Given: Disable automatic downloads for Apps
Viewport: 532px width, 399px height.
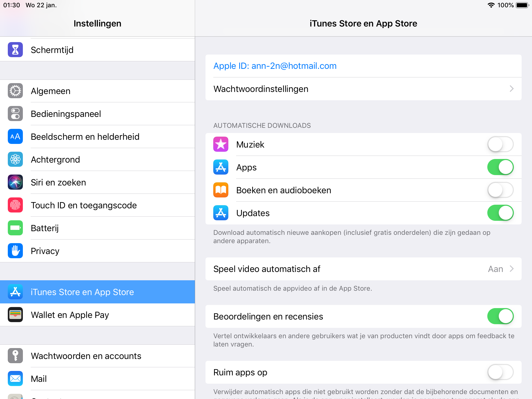Looking at the screenshot, I should click(x=500, y=167).
